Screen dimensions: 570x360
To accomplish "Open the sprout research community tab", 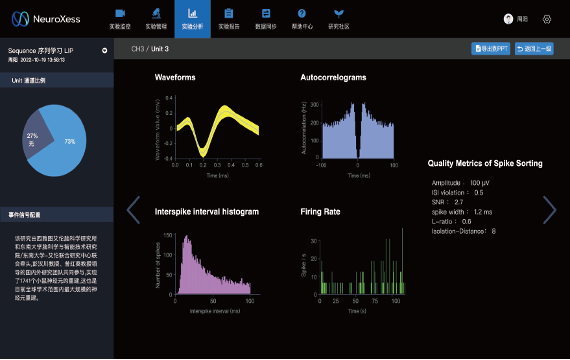I will (339, 19).
